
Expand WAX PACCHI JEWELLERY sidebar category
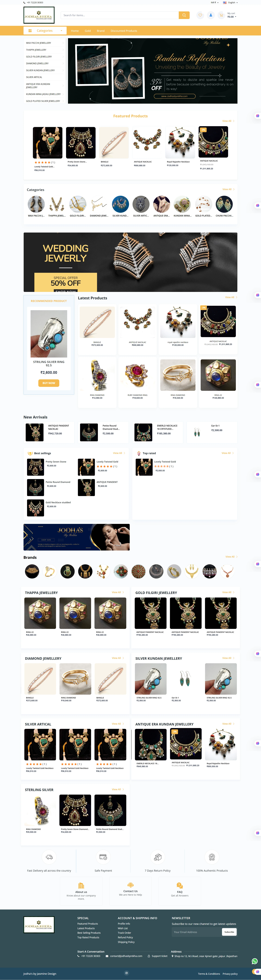point(44,43)
